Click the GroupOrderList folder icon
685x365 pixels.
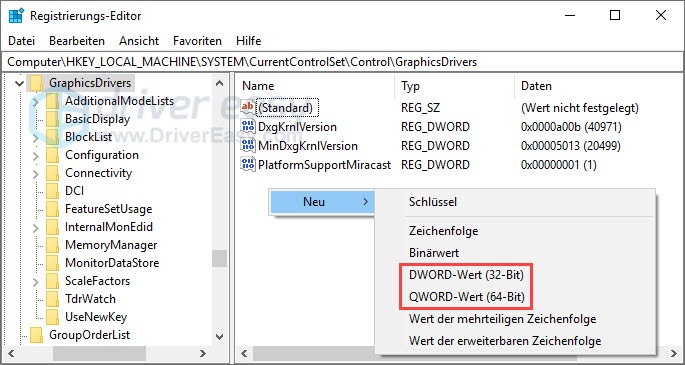(x=37, y=335)
